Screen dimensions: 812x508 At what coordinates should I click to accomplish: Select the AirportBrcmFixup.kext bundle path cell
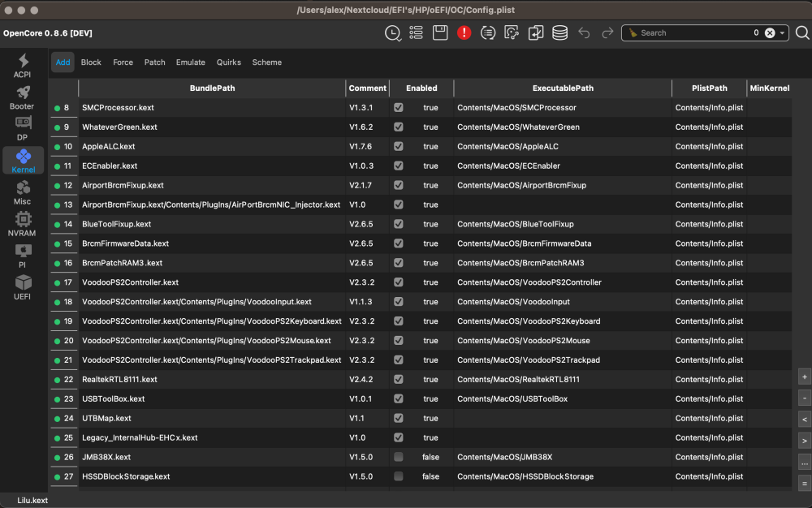coord(212,185)
